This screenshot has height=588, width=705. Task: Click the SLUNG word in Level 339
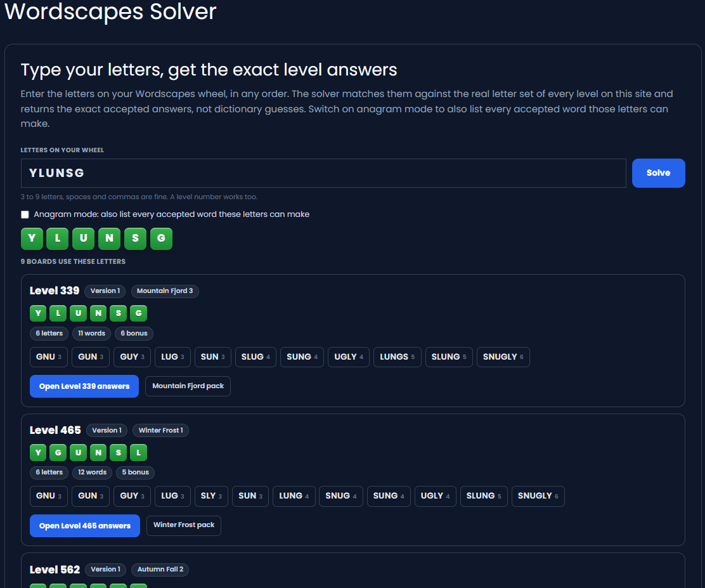(449, 357)
